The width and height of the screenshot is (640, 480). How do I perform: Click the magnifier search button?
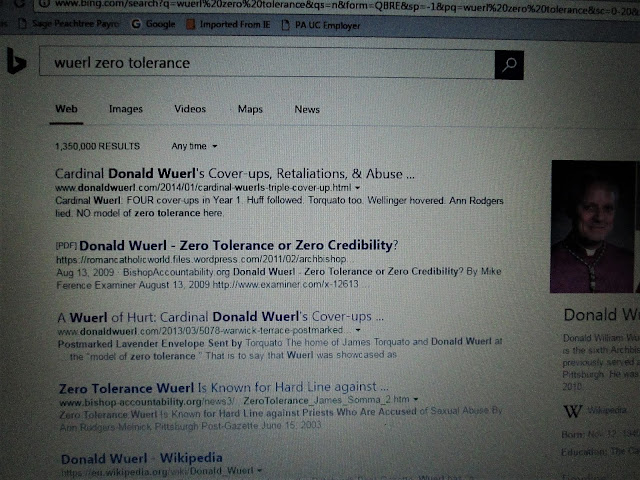click(x=509, y=65)
